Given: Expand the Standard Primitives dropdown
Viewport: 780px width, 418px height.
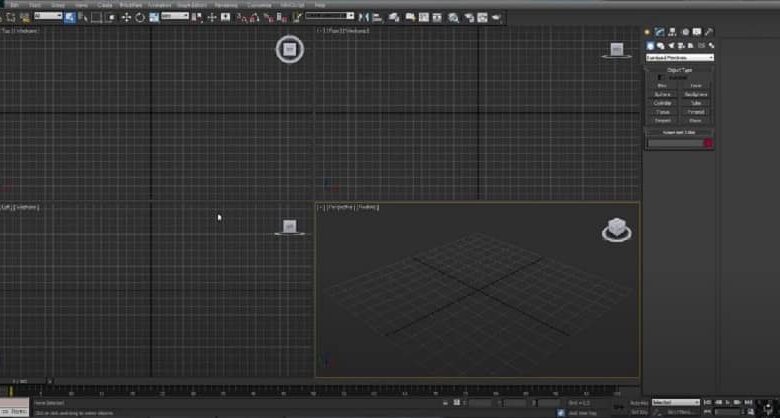Looking at the screenshot, I should (x=680, y=58).
